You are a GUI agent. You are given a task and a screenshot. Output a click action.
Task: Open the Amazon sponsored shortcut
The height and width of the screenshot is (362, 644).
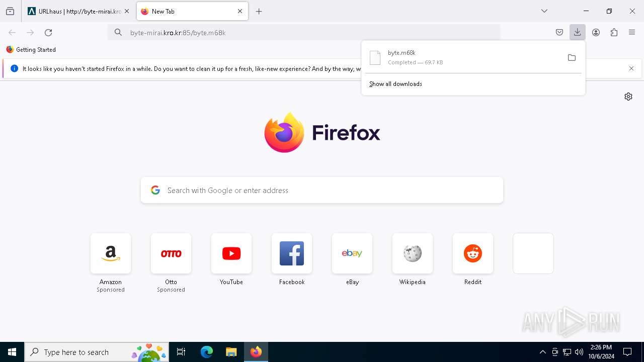tap(111, 253)
